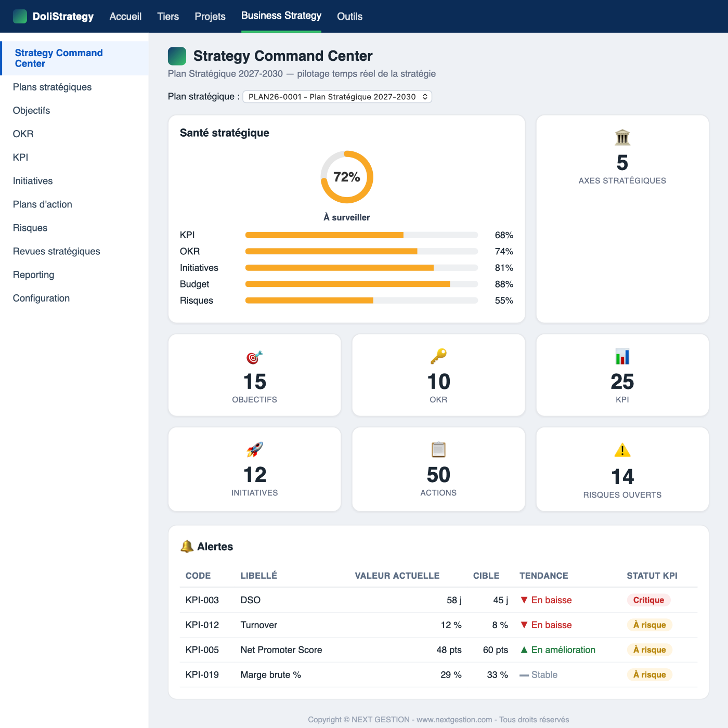Click the target icon above Objectifs
The height and width of the screenshot is (728, 728).
[x=255, y=357]
